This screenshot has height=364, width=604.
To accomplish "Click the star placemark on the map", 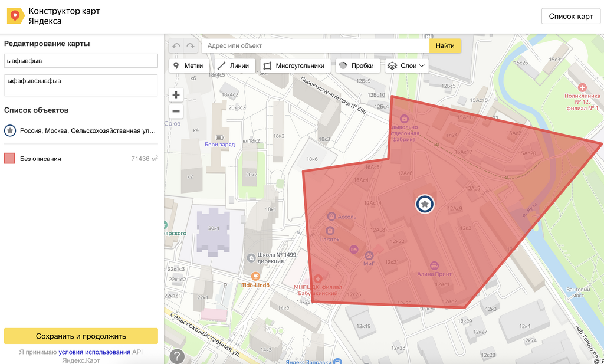I will (x=425, y=204).
